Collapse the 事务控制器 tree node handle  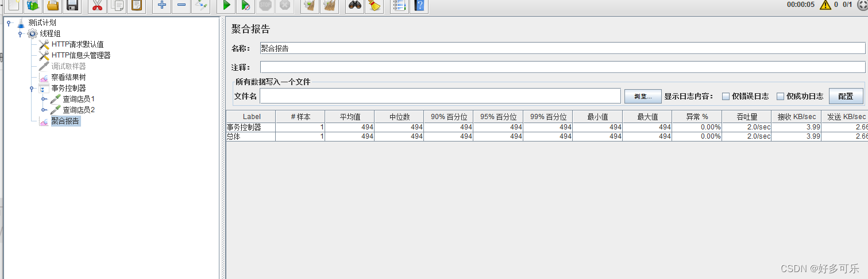tap(32, 88)
